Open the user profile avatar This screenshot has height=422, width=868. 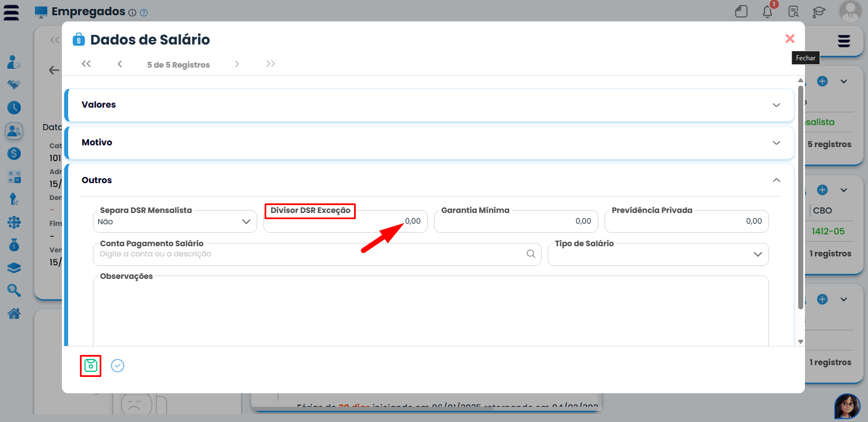coord(849,11)
